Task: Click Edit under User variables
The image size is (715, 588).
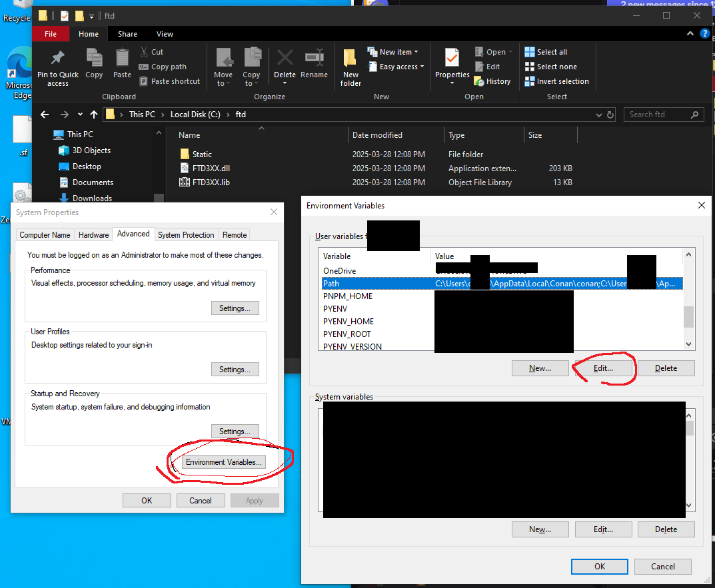Action: [x=603, y=368]
